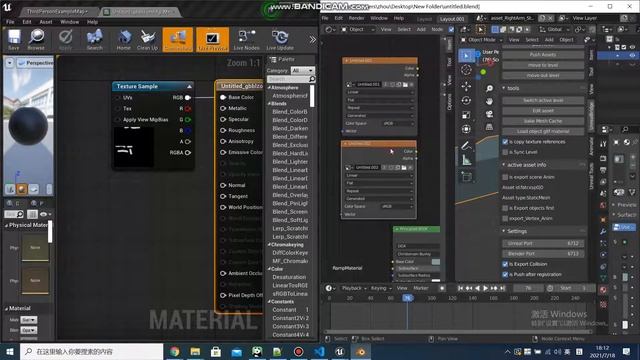640x360 pixels.
Task: Click the 'Push Assets' button
Action: (x=543, y=55)
